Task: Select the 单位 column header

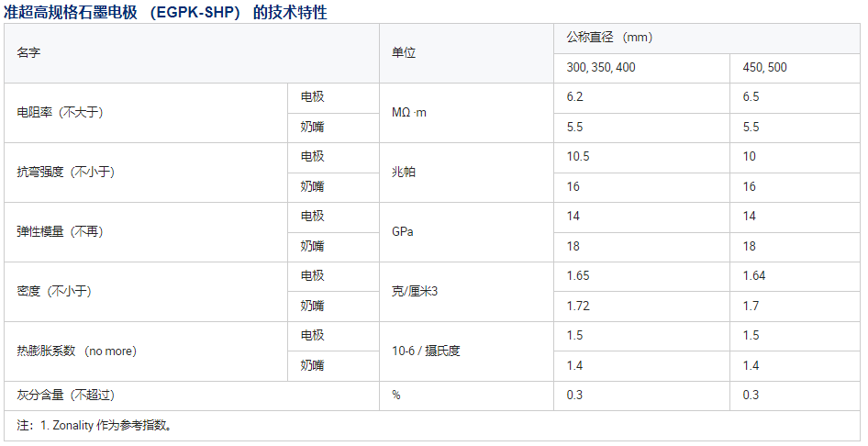Action: click(x=404, y=53)
